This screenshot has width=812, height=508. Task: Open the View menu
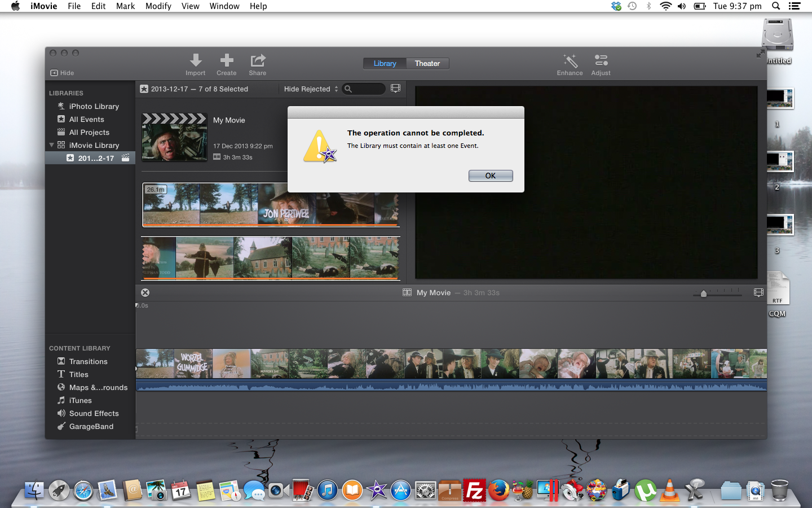coord(190,6)
